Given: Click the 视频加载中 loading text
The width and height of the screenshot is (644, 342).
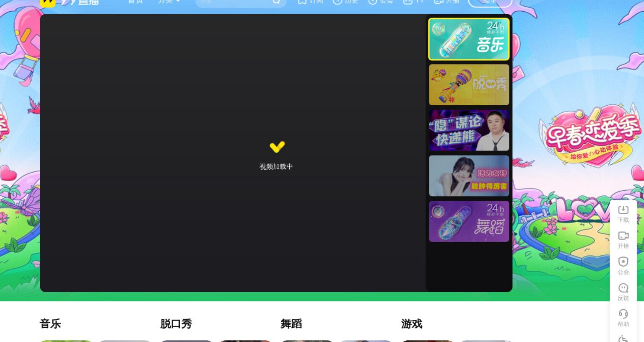Looking at the screenshot, I should point(276,166).
